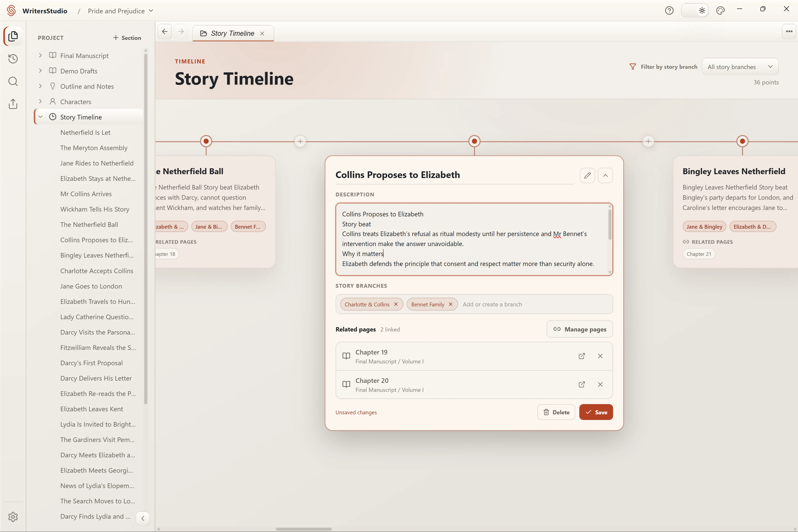
Task: Select Darcy's First Proposal in sidebar
Action: click(x=91, y=363)
